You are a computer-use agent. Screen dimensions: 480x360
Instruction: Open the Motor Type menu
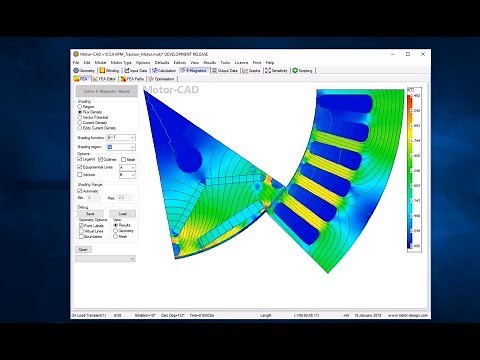coord(121,63)
